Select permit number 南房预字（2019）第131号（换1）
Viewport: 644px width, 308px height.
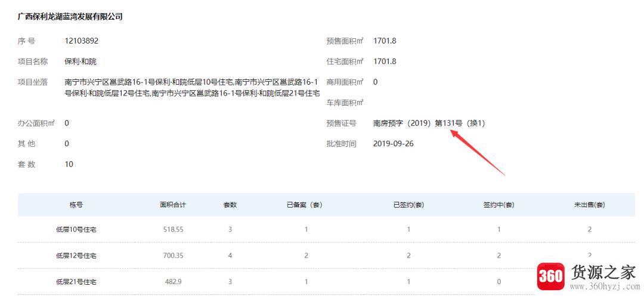pyautogui.click(x=429, y=123)
